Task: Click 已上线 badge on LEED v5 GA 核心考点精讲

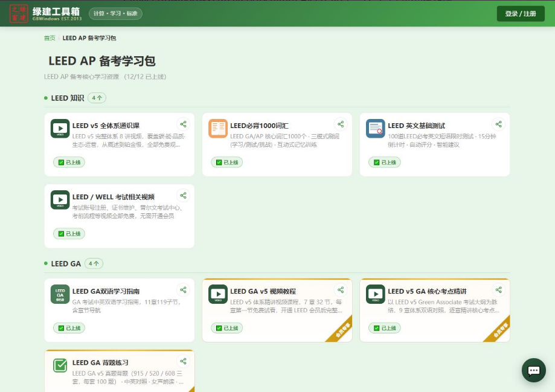Action: click(x=385, y=328)
